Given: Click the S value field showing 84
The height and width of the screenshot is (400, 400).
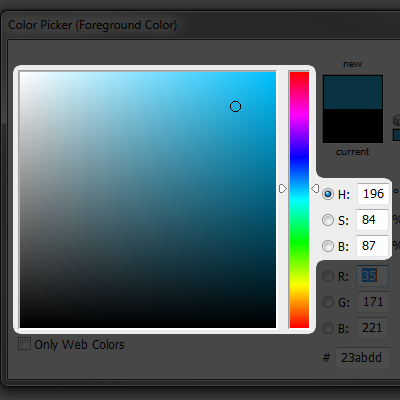Looking at the screenshot, I should coord(372,220).
